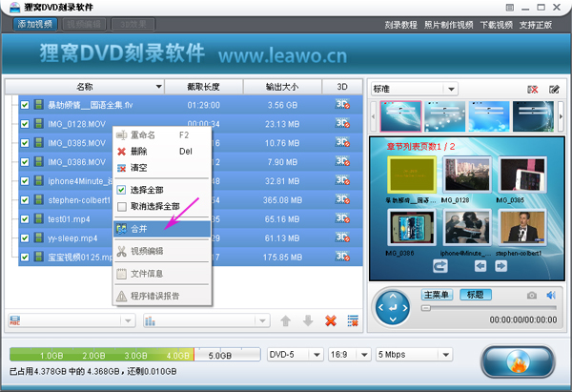Viewport: 572px width, 392px height.
Task: Click the 3D icon for yy-sleep.mp4 row
Action: coord(342,237)
